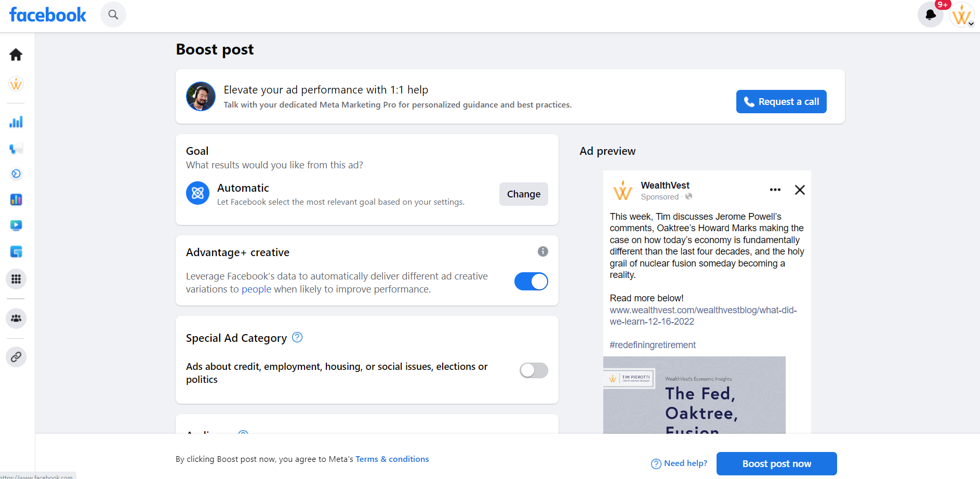This screenshot has height=479, width=980.
Task: Open the WealthVest page sidebar icon
Action: pos(16,84)
